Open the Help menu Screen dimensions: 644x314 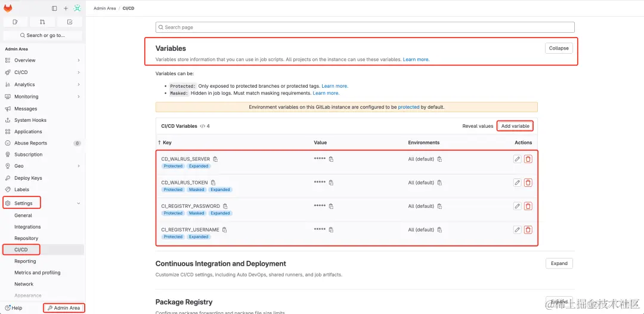14,308
